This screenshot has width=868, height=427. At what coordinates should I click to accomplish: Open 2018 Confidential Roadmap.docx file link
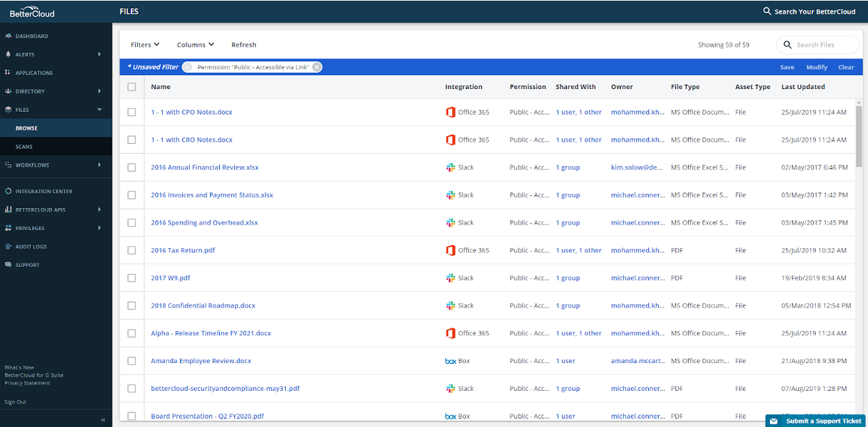tap(203, 305)
